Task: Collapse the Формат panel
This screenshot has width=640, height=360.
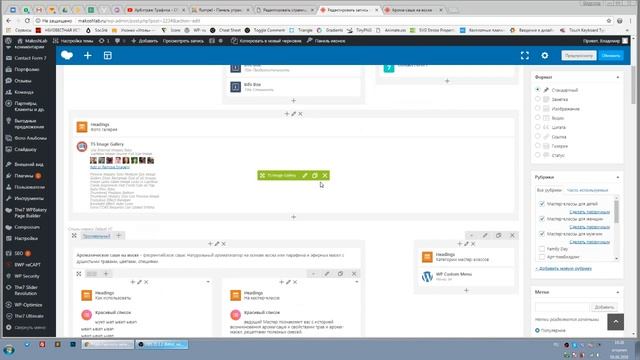Action: (618, 77)
